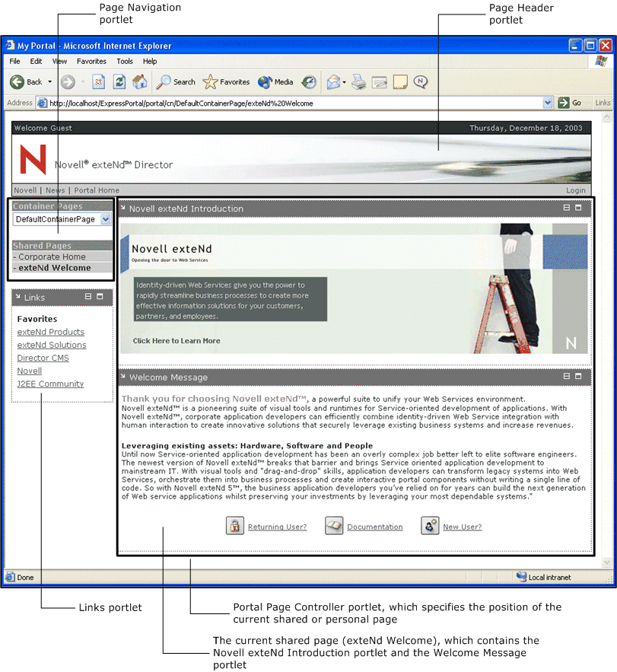Open the Mail icon in the toolbar
The image size is (617, 672).
click(332, 81)
